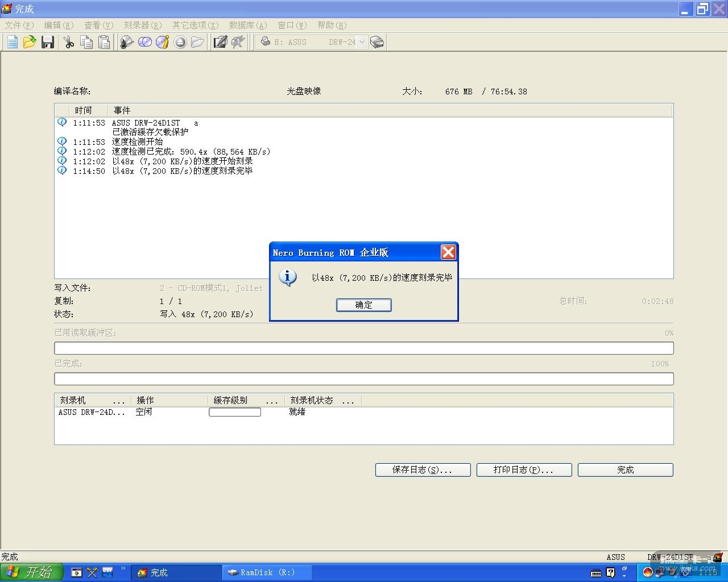Switch to the 完成 taskbar button
728x582 pixels.
click(176, 572)
